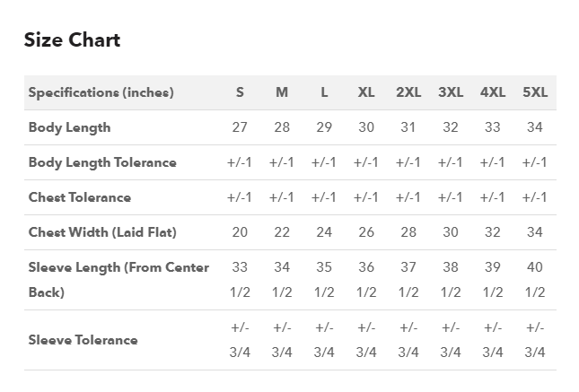Click the Chest Width value 22 for M
This screenshot has height=392, width=579.
click(x=282, y=232)
